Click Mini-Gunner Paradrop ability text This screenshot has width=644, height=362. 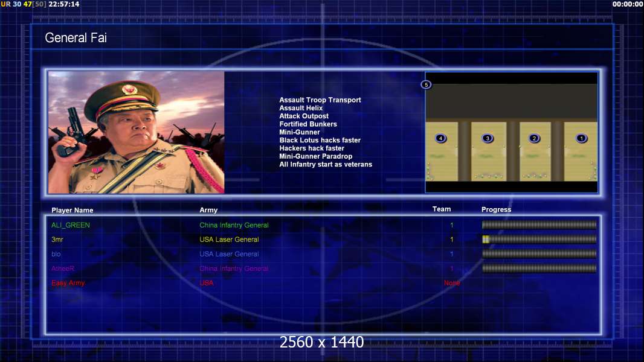(x=316, y=156)
